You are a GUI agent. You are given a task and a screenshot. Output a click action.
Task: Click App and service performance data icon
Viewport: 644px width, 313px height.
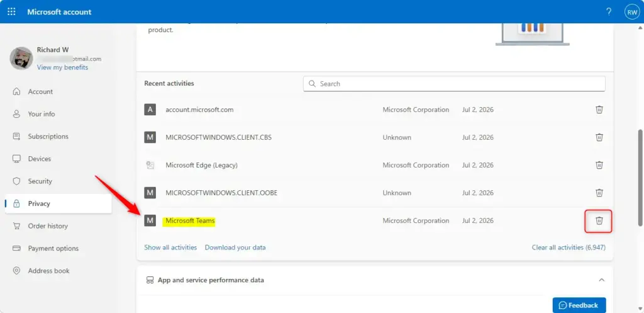click(x=150, y=280)
